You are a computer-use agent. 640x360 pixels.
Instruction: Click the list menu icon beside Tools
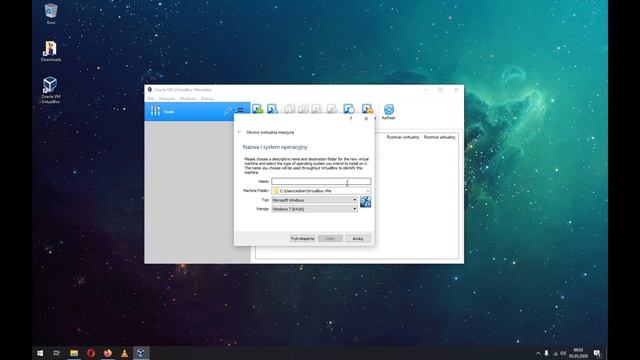coord(240,110)
